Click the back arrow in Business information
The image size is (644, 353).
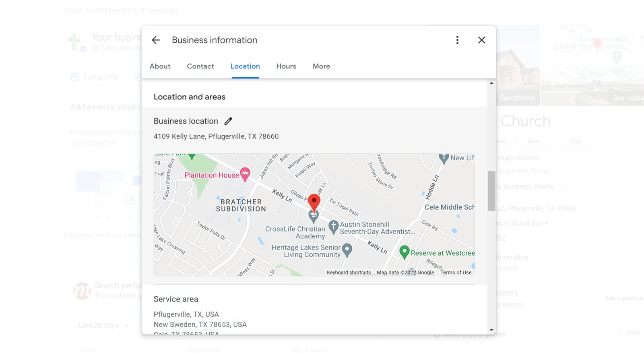156,40
